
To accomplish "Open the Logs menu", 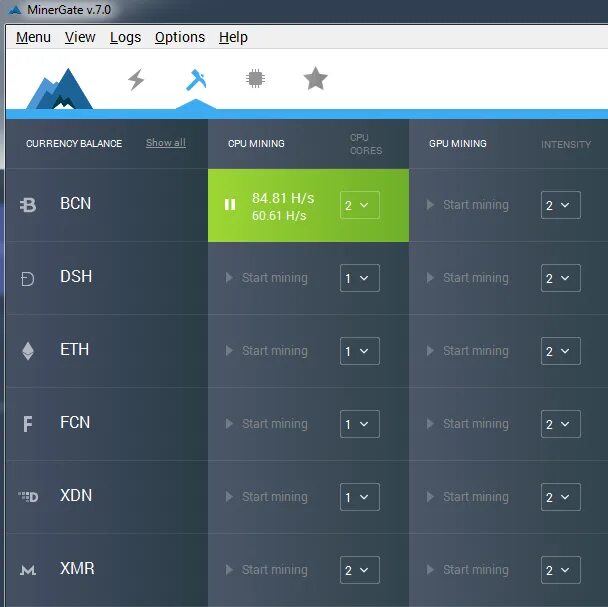I will click(x=125, y=38).
